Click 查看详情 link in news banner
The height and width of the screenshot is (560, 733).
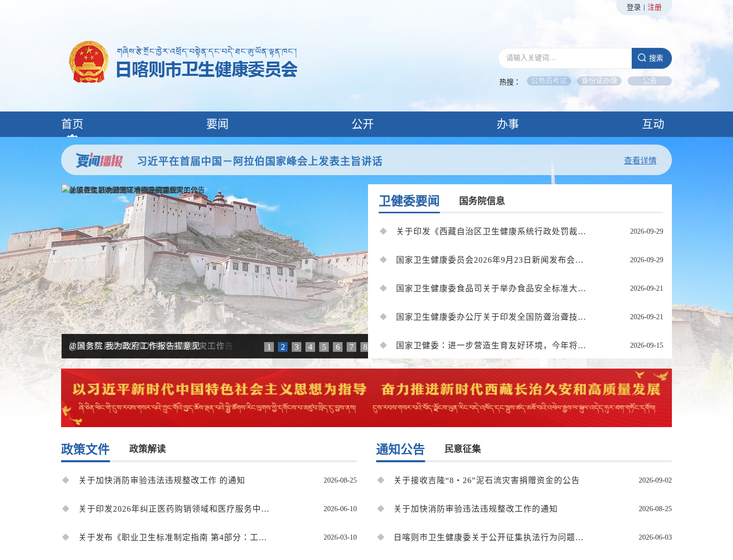tap(640, 160)
